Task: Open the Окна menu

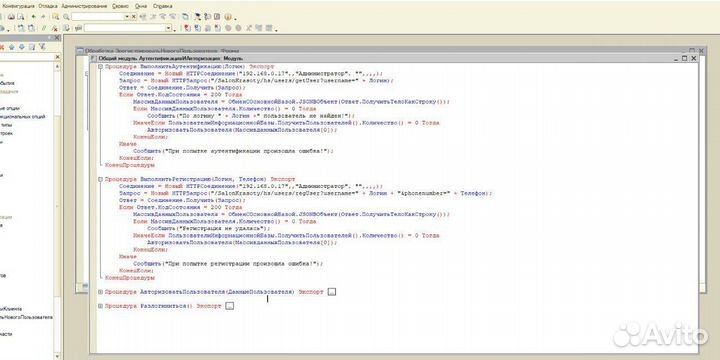Action: pyautogui.click(x=141, y=6)
